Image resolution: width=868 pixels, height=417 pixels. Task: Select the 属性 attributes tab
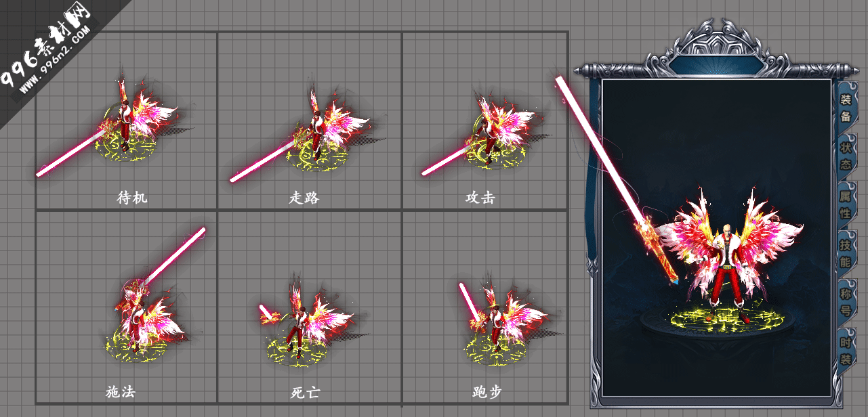(846, 204)
